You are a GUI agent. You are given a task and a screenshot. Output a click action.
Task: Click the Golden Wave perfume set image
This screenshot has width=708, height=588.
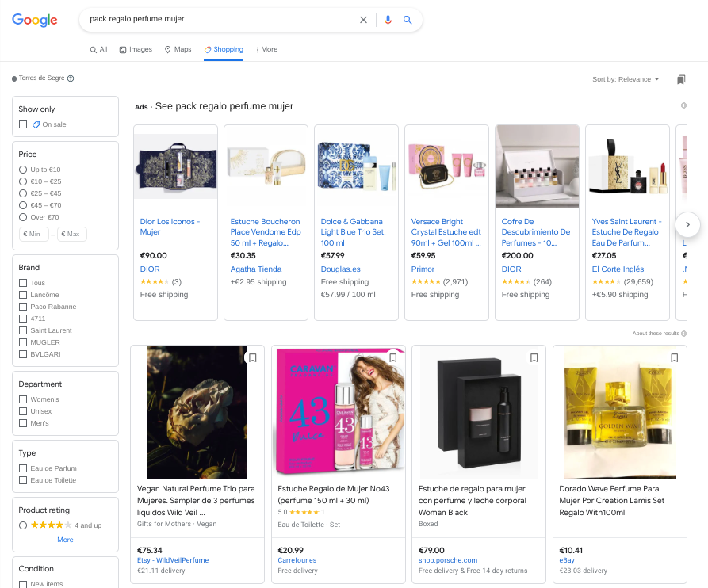coord(620,412)
